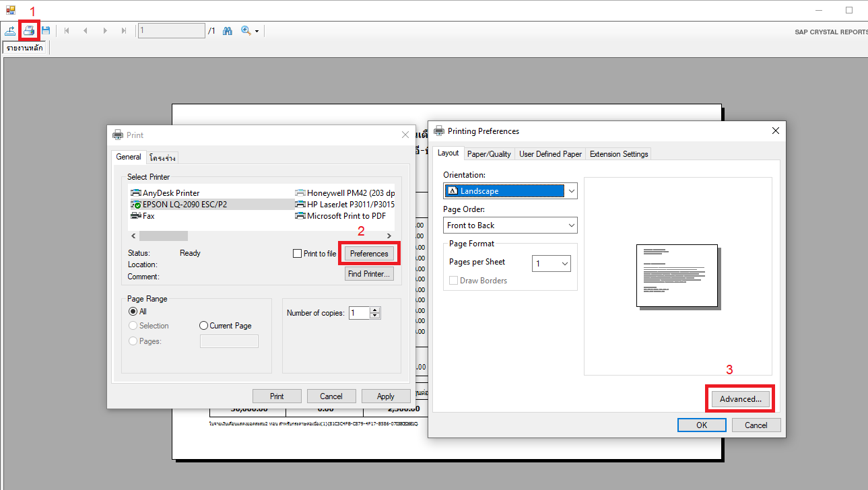Viewport: 868px width, 490px height.
Task: Enable the Print to file checkbox
Action: [x=298, y=254]
